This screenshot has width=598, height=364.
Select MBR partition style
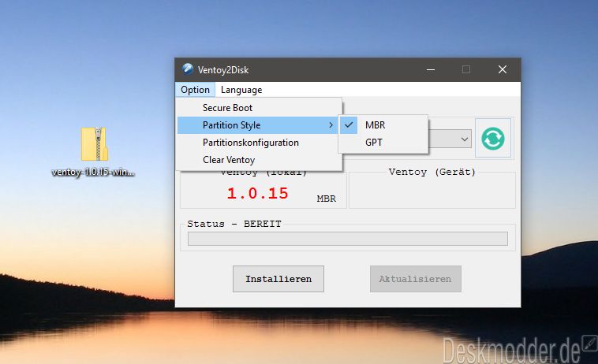(x=383, y=125)
